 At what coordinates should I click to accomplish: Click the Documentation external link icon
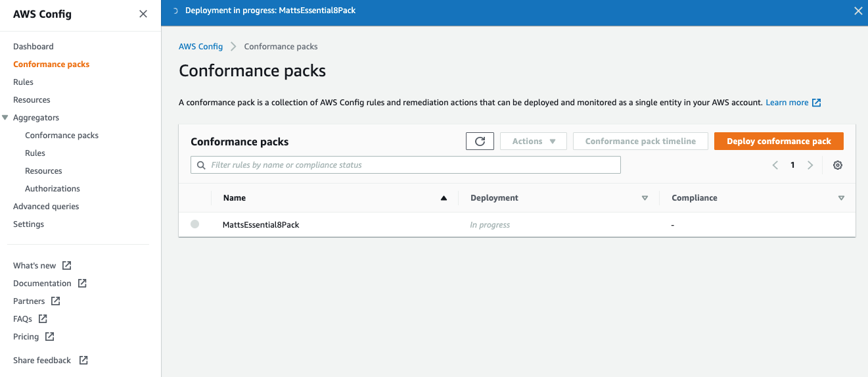pyautogui.click(x=82, y=284)
